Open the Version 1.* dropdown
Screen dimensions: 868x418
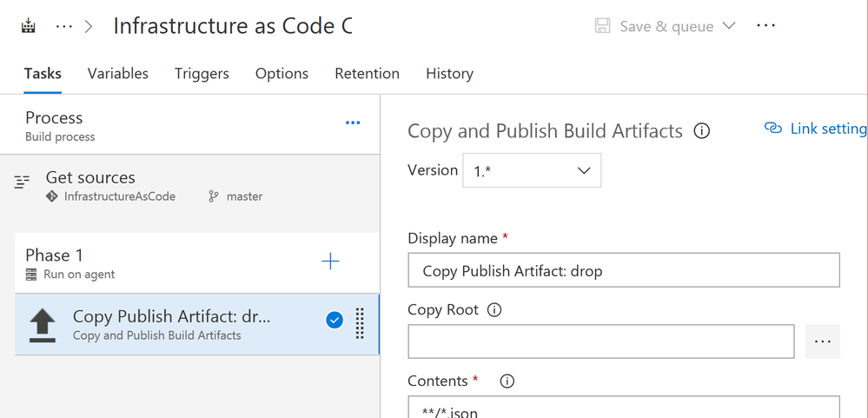click(532, 170)
